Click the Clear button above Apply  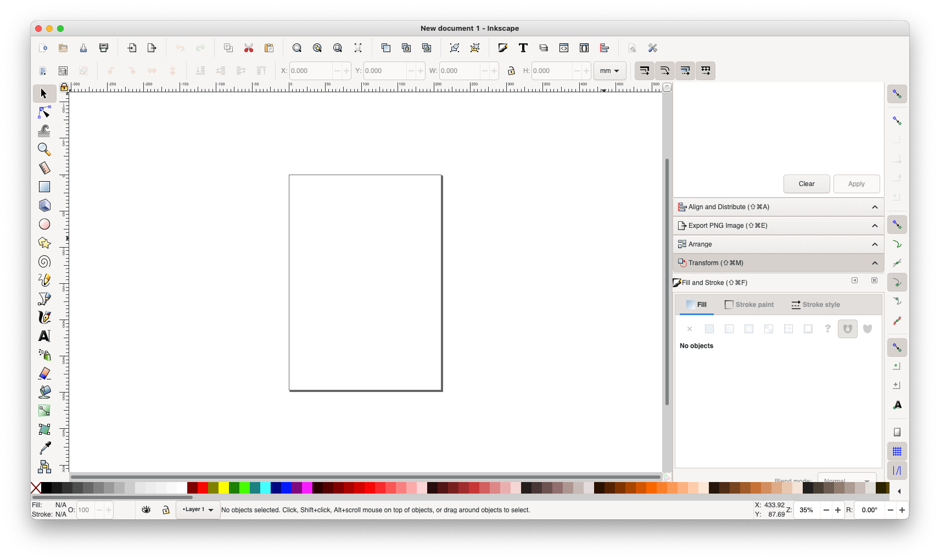[806, 183]
